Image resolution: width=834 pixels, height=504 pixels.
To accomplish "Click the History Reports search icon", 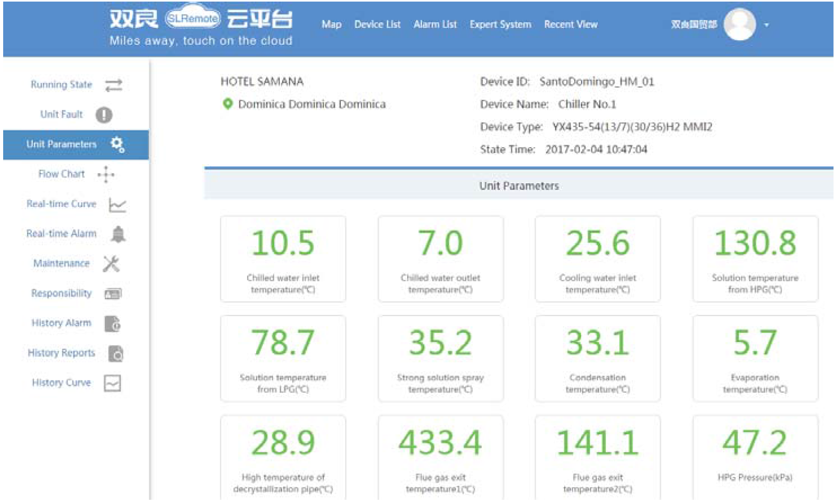I will (x=116, y=354).
